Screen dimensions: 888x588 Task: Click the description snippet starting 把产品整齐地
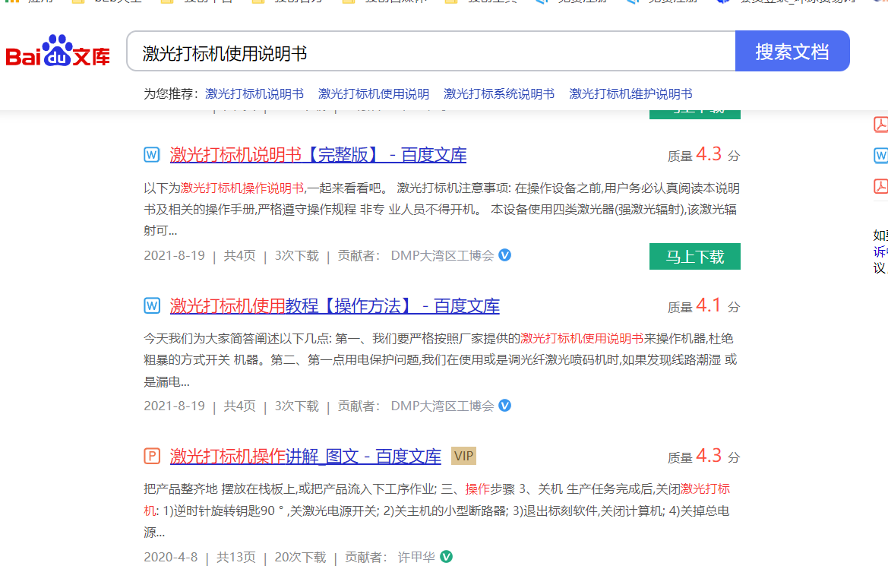click(437, 511)
